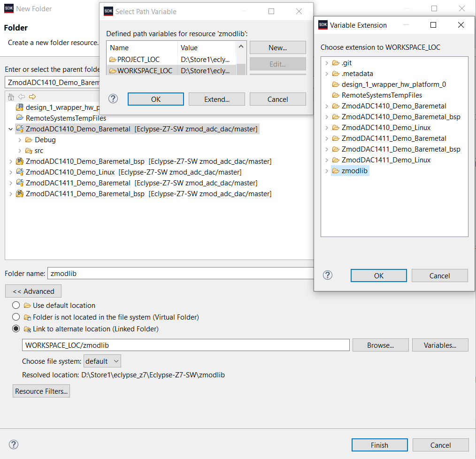476x459 pixels.
Task: Click the help icon in the Variable Extension dialog
Action: coord(328,275)
